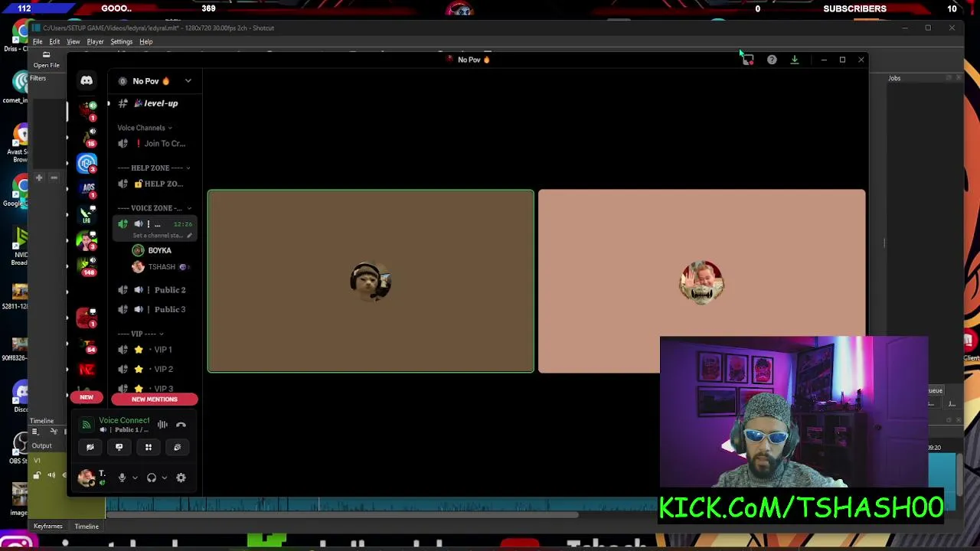Image resolution: width=980 pixels, height=551 pixels.
Task: Open the Shotcut timeline menu icon
Action: 35,432
